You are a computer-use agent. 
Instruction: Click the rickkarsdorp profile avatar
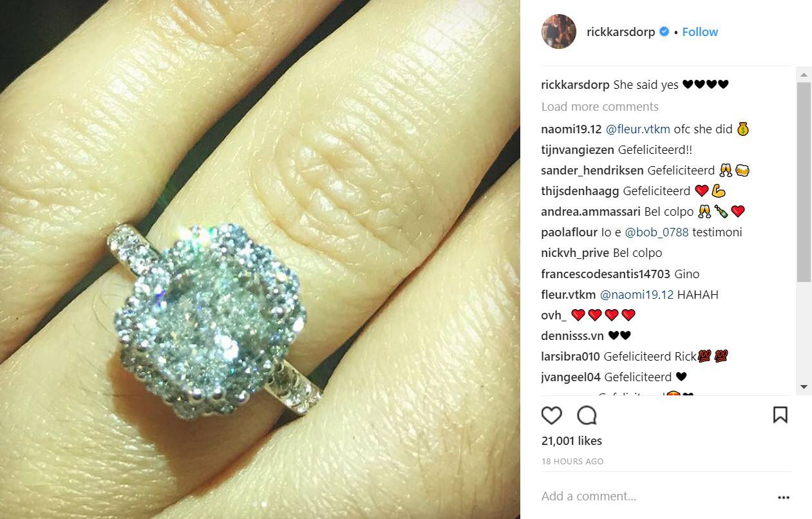(x=558, y=32)
